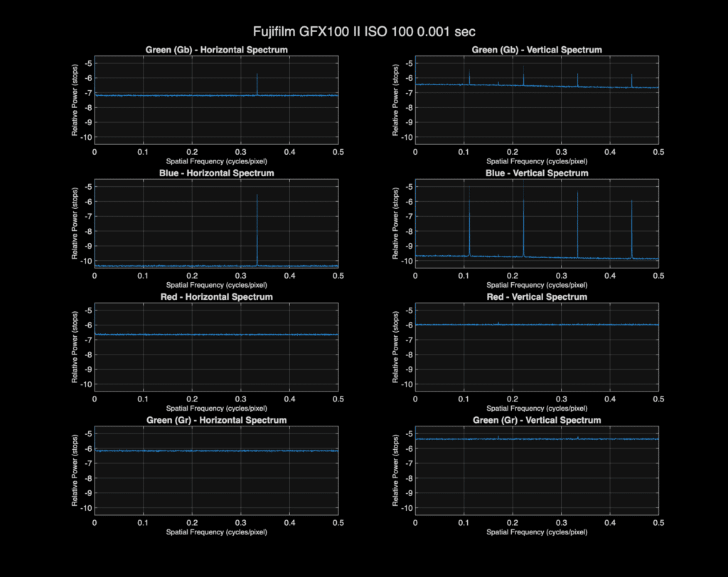
Task: Click the flat trace in the Red Vertical Spectrum plot
Action: (x=537, y=325)
